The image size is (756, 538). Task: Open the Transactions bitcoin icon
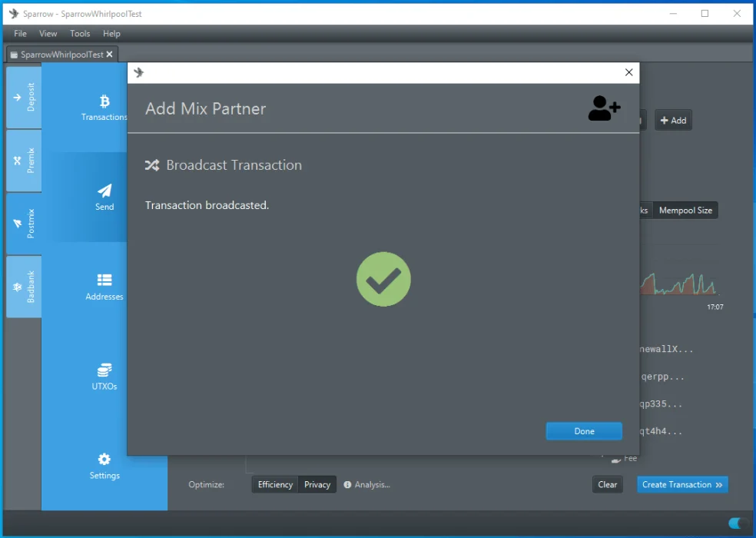(x=104, y=101)
